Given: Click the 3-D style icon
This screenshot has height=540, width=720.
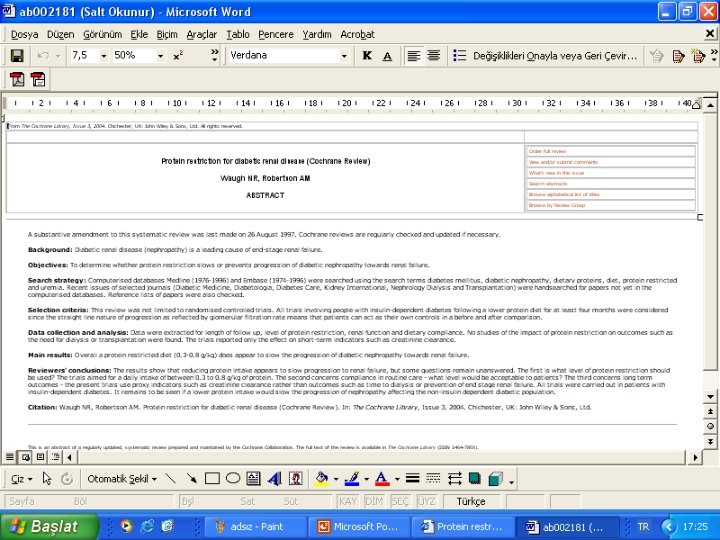Looking at the screenshot, I should pos(495,478).
